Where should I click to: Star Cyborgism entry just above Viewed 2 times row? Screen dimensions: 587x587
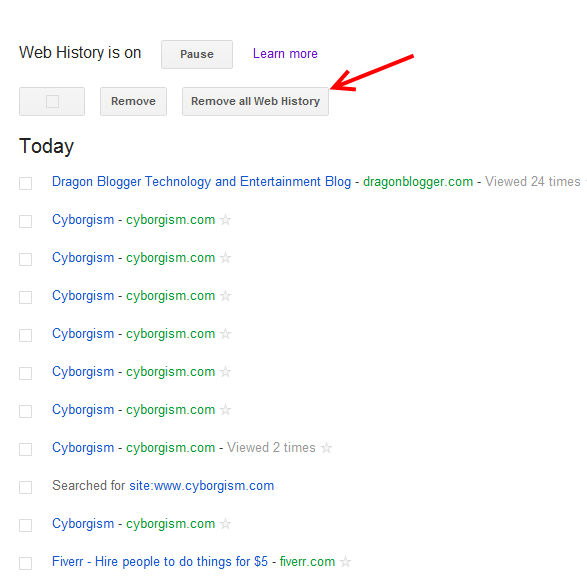pyautogui.click(x=225, y=410)
